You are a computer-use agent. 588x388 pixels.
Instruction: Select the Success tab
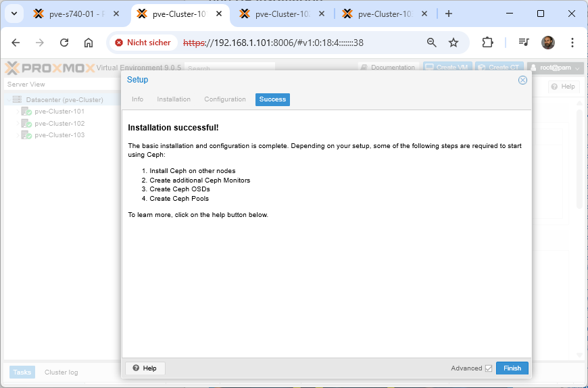click(272, 99)
